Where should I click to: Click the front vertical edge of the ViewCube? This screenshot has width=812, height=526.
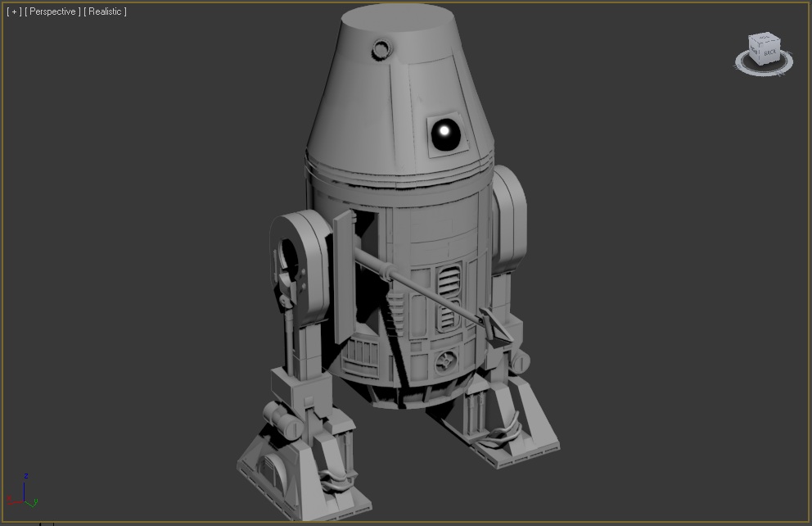tap(760, 54)
